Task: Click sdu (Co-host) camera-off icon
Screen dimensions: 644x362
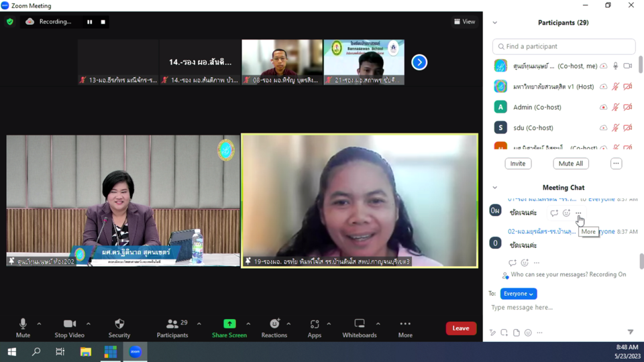Action: click(628, 127)
